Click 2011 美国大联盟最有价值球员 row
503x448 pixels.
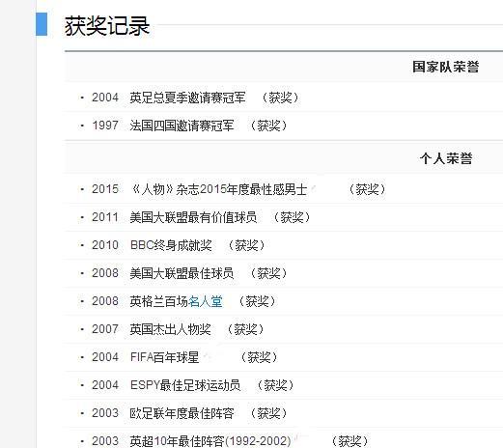point(283,217)
